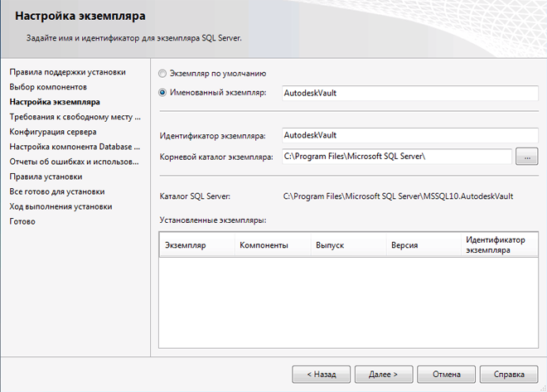Open help with the 'Справка' button

pyautogui.click(x=509, y=375)
